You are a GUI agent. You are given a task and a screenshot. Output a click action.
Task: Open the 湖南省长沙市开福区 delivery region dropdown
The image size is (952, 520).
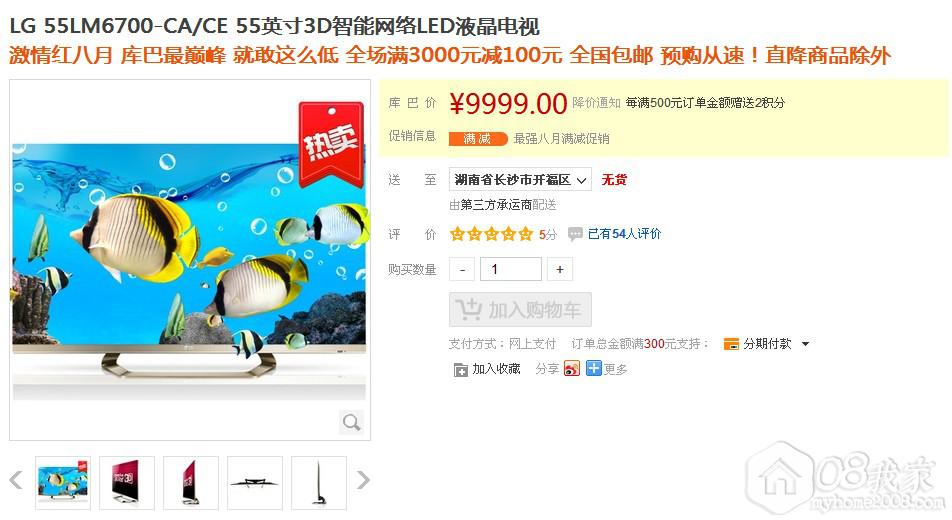click(520, 180)
